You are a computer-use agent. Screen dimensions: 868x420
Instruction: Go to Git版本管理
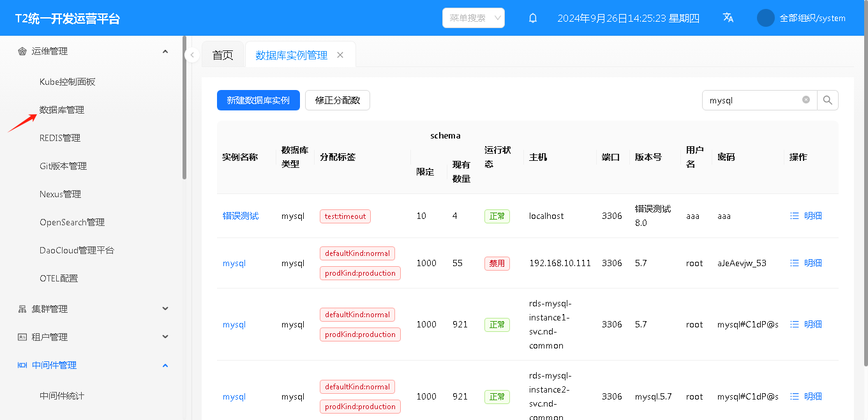pos(63,166)
